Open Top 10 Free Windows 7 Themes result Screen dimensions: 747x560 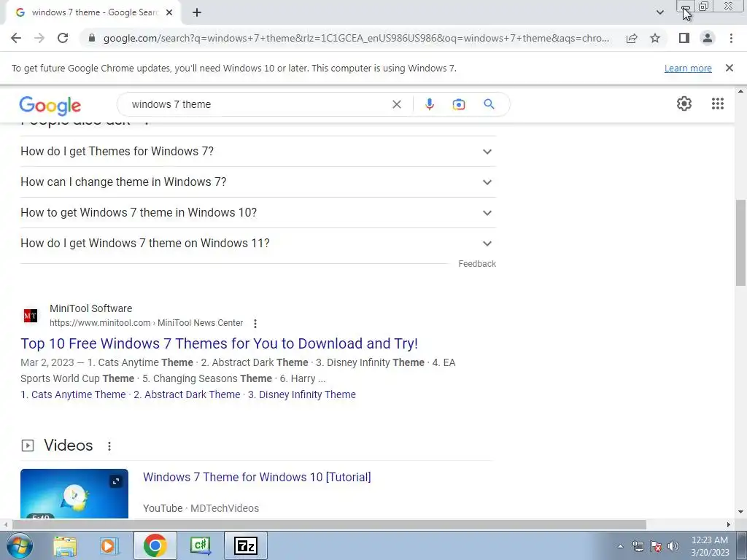(x=219, y=343)
